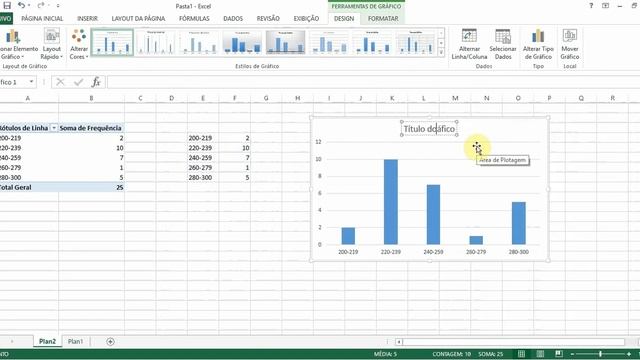The width and height of the screenshot is (640, 360).
Task: Click the insert function fx icon
Action: point(96,82)
